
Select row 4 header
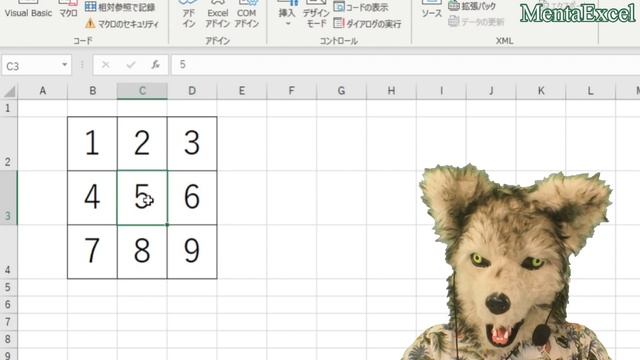[x=9, y=252]
